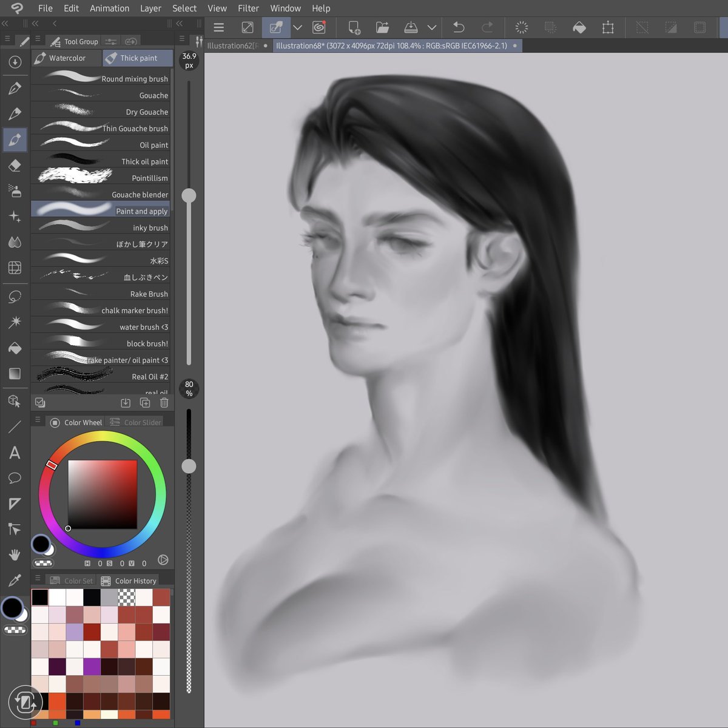The width and height of the screenshot is (728, 728).
Task: Select the Pencil tool
Action: [15, 113]
